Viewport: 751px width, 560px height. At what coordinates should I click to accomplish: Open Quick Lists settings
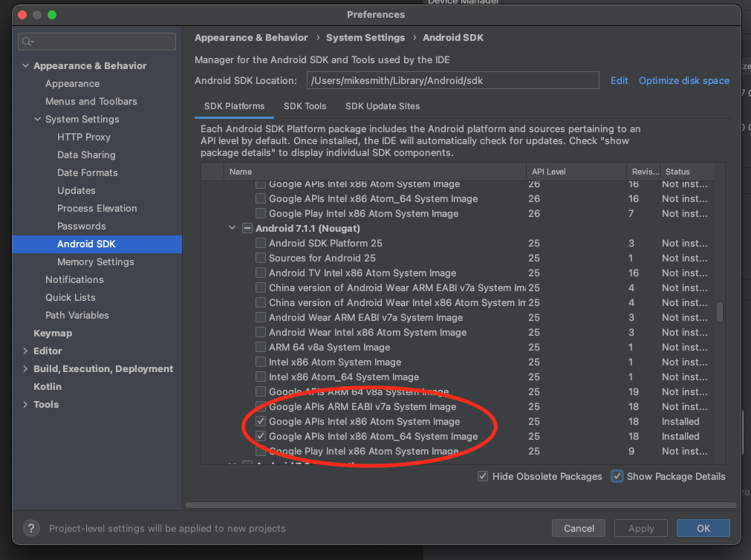click(x=71, y=298)
